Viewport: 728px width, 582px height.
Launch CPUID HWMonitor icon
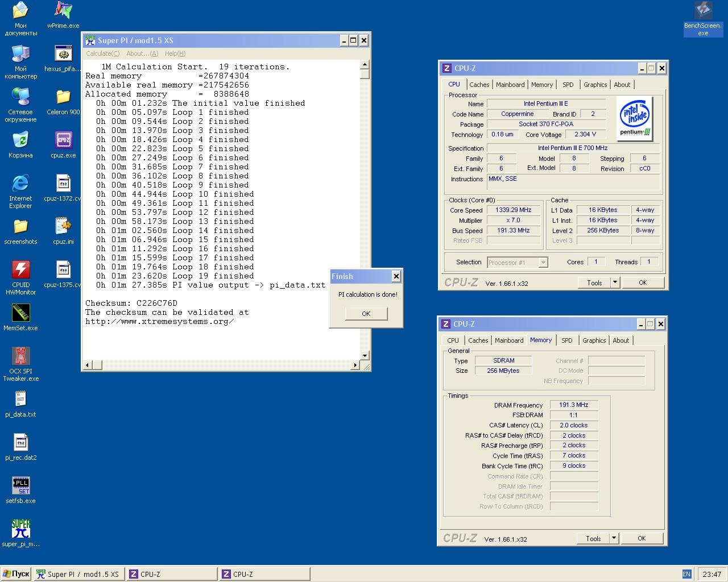[x=20, y=278]
